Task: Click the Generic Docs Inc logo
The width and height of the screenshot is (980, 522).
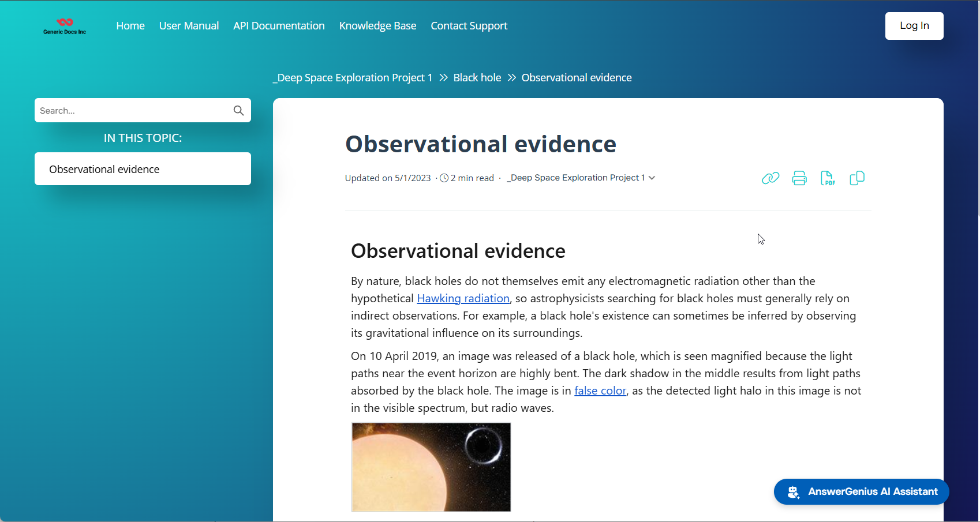Action: [x=65, y=26]
